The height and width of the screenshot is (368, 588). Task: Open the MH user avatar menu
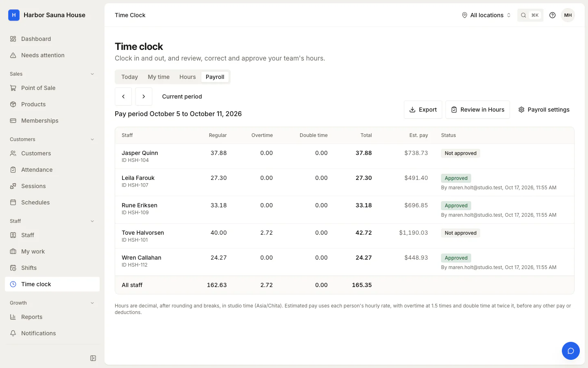coord(568,15)
